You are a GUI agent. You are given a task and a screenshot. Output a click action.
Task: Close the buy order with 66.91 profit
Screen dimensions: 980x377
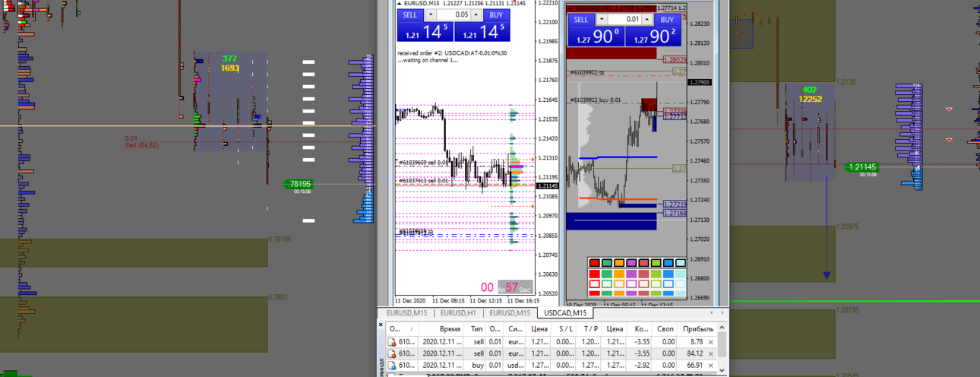[x=710, y=365]
